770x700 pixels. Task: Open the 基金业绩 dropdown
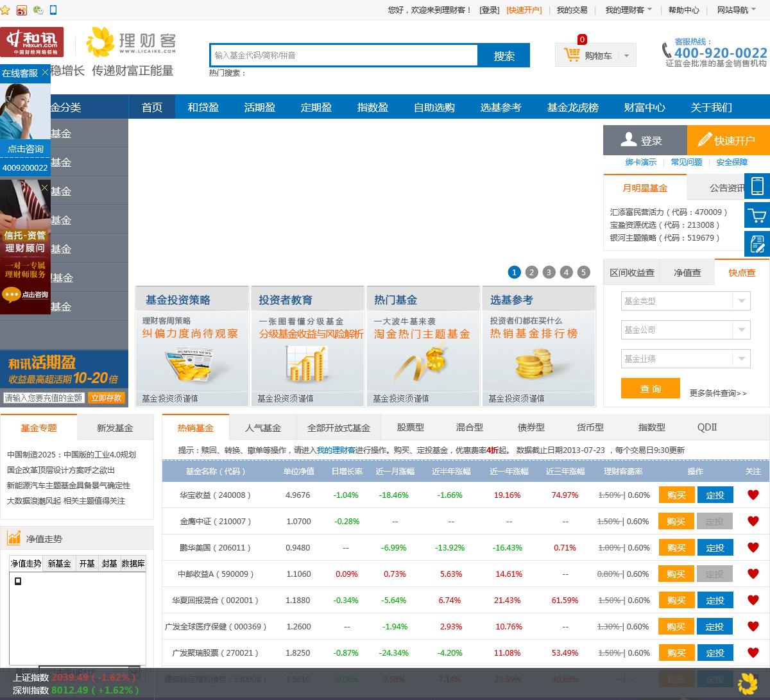tap(685, 358)
